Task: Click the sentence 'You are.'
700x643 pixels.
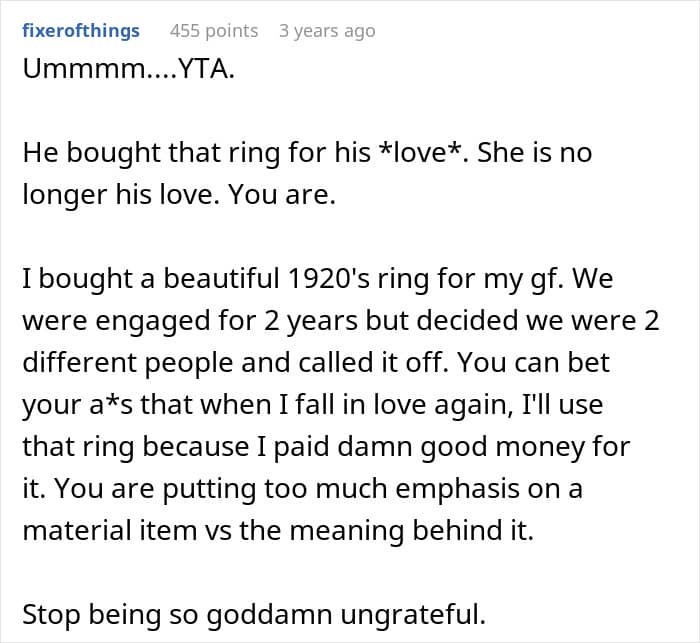Action: [282, 195]
